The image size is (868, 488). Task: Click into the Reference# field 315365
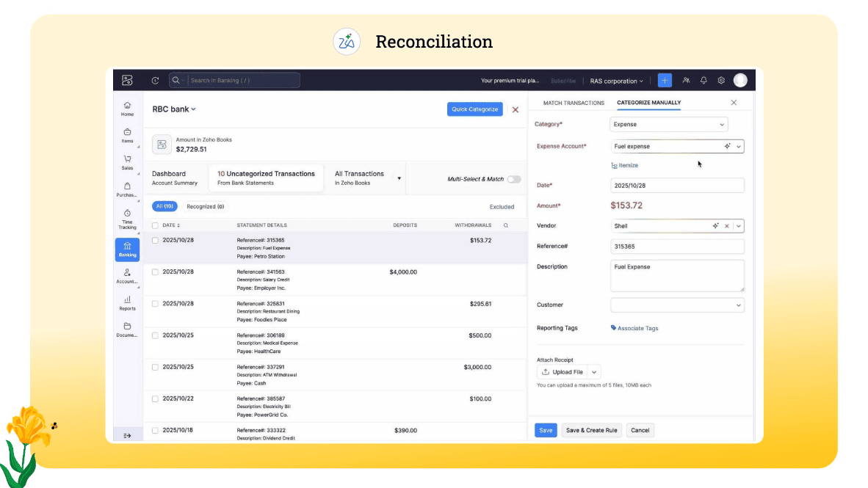click(677, 247)
